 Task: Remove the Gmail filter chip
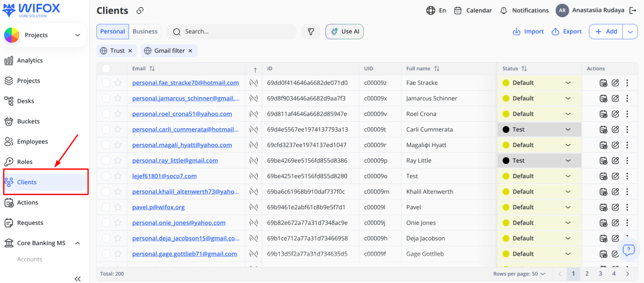(x=190, y=51)
